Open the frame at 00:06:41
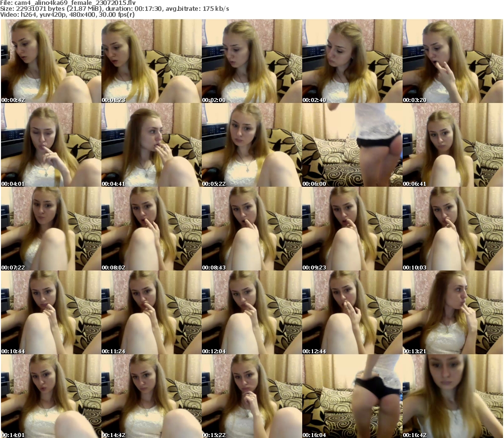This screenshot has width=504, height=438. tap(453, 145)
